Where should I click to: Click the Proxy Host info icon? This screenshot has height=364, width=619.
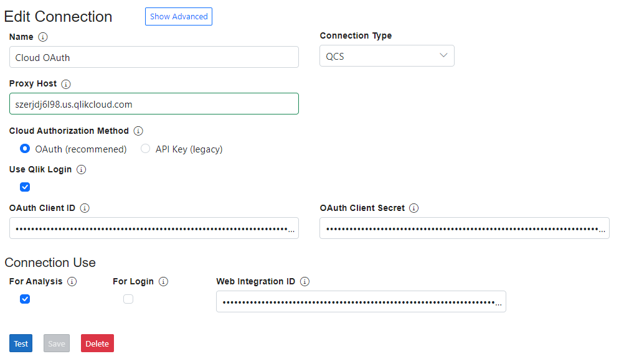[66, 84]
